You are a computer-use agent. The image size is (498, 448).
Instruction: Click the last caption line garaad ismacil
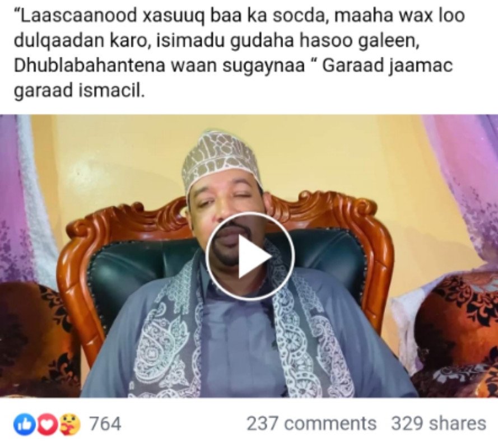(79, 91)
